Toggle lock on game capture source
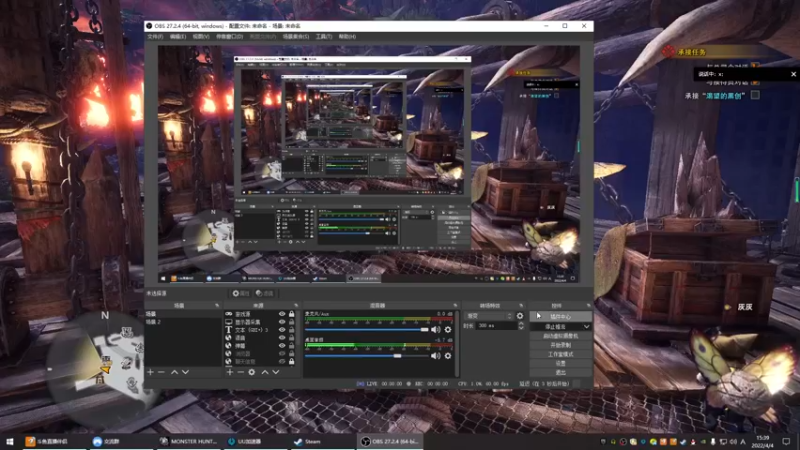 coord(291,314)
